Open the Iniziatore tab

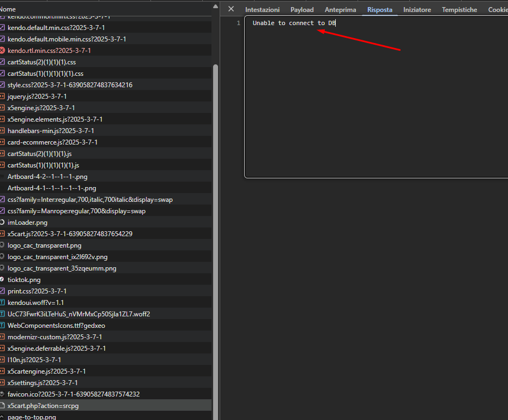tap(417, 10)
